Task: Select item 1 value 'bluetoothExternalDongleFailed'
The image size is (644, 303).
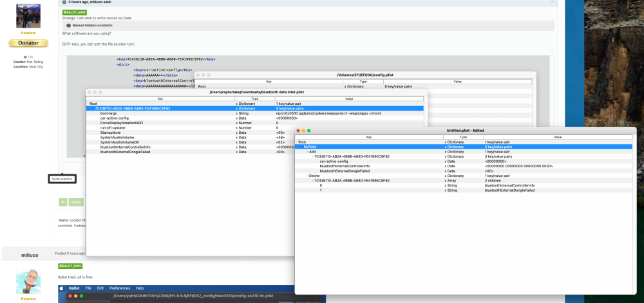Action: point(509,190)
